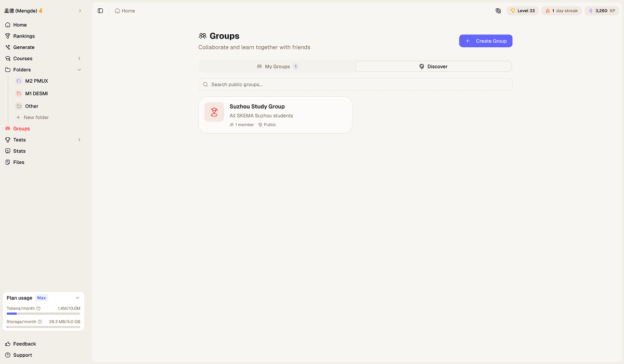Open the Suzhou Study Group card
The image size is (624, 364).
pos(275,114)
